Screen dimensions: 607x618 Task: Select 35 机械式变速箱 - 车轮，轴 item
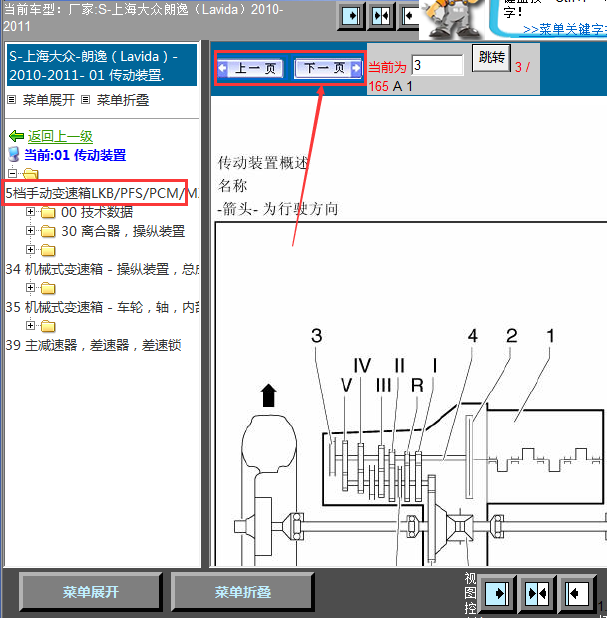102,307
